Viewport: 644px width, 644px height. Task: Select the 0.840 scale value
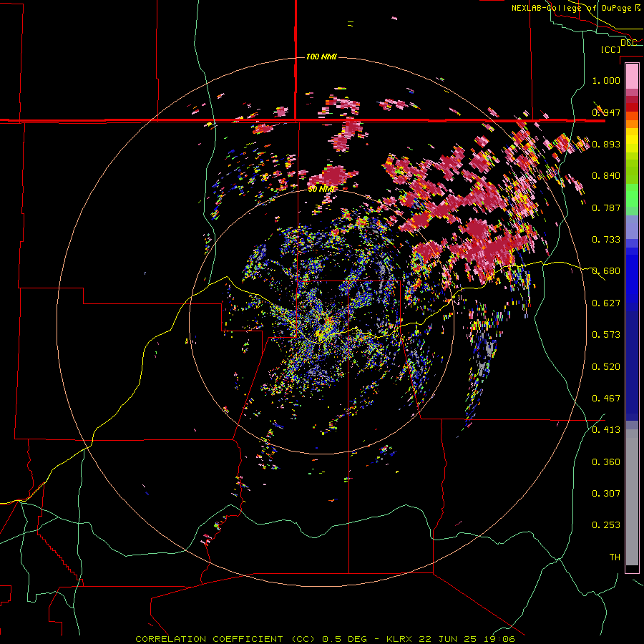tap(606, 176)
